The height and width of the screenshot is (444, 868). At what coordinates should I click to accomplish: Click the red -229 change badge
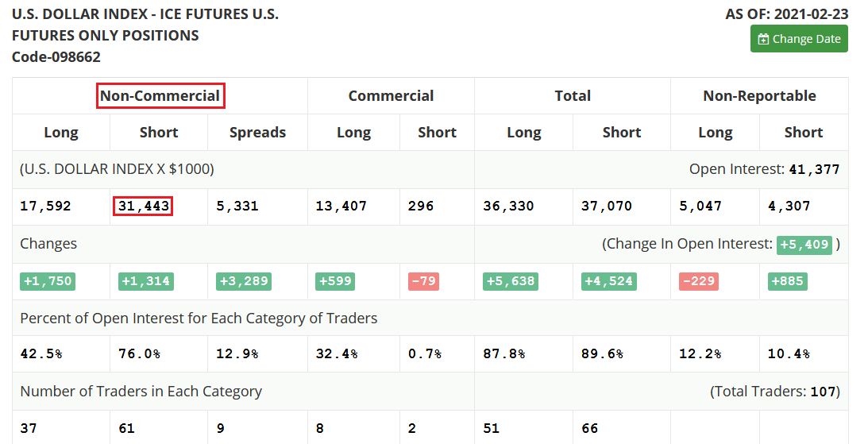[699, 281]
